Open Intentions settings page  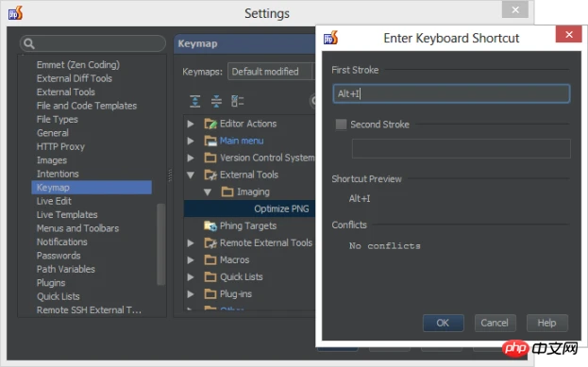coord(58,174)
